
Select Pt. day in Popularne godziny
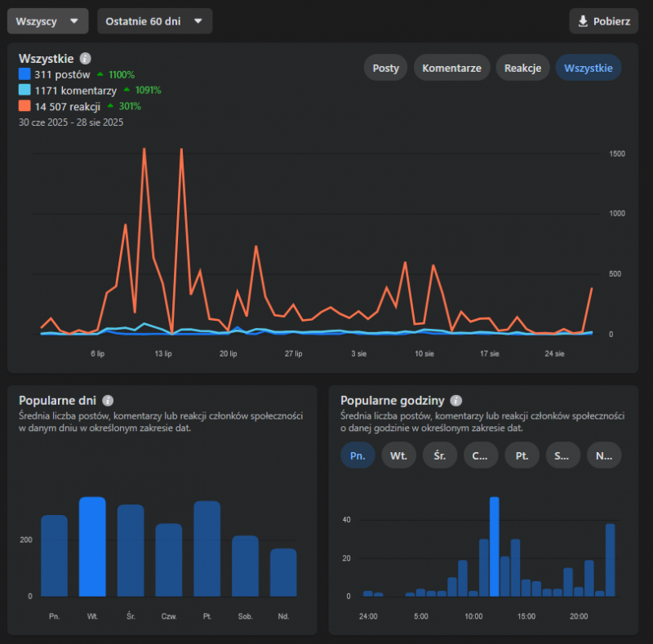[x=521, y=455]
